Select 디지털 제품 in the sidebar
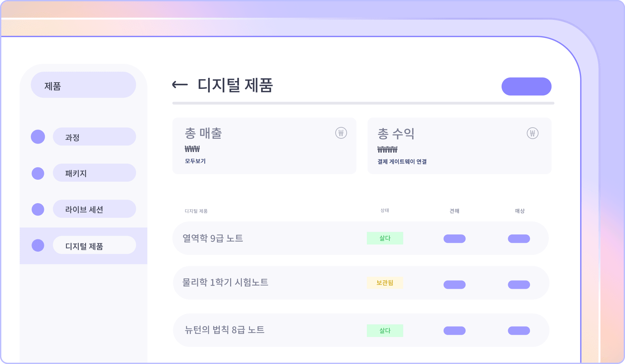Viewport: 625px width, 364px height. pos(94,245)
